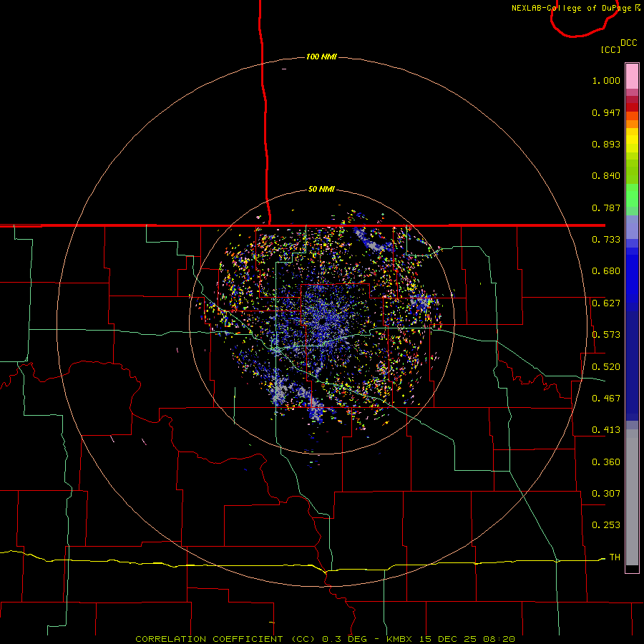Image resolution: width=644 pixels, height=644 pixels.
Task: Select the 0.893 legend value
Action: pos(606,144)
